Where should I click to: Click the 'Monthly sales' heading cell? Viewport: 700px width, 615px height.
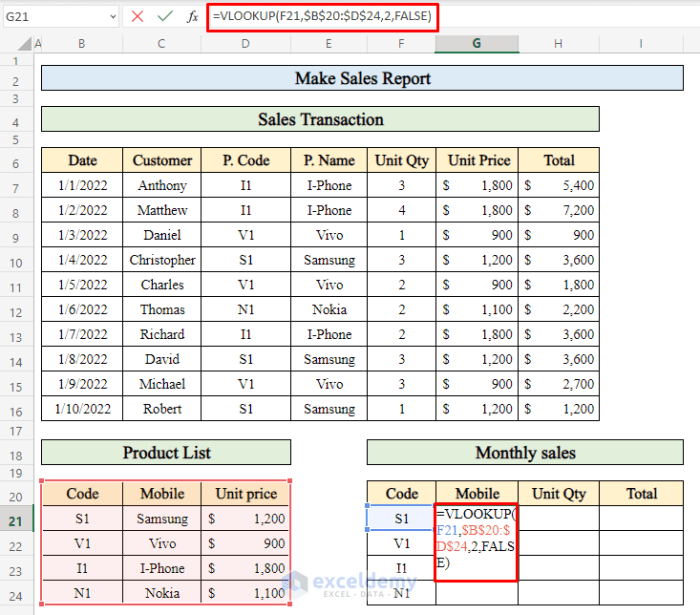[x=525, y=453]
